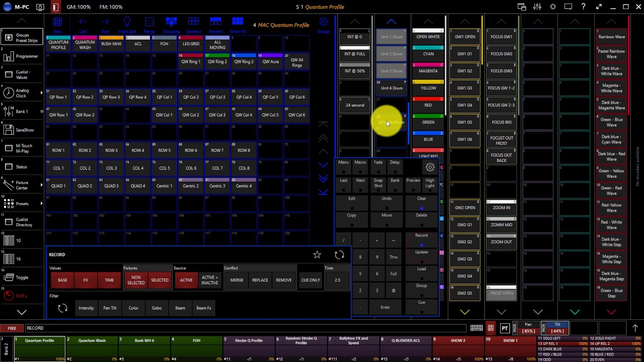
Task: Select the QUANTUM PROFILE group
Action: pos(58,45)
